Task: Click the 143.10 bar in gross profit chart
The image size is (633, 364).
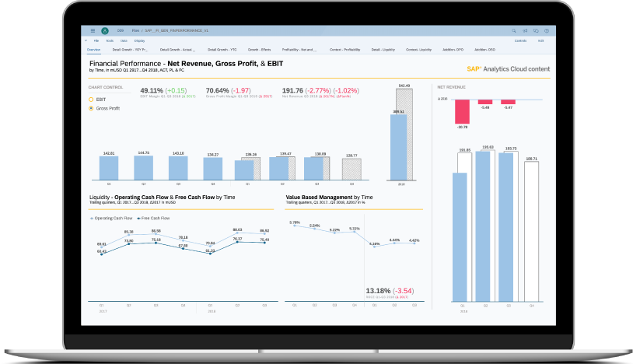Action: tap(178, 168)
